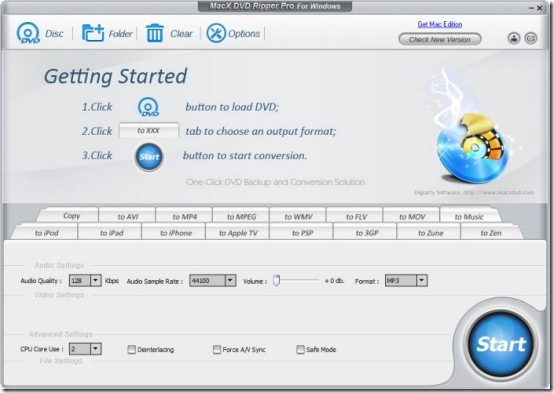Click the large blue Start button

501,344
